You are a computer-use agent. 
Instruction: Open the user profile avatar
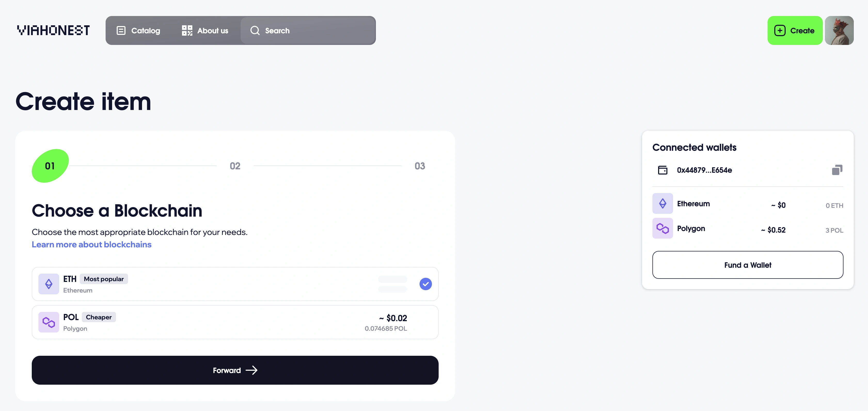839,31
